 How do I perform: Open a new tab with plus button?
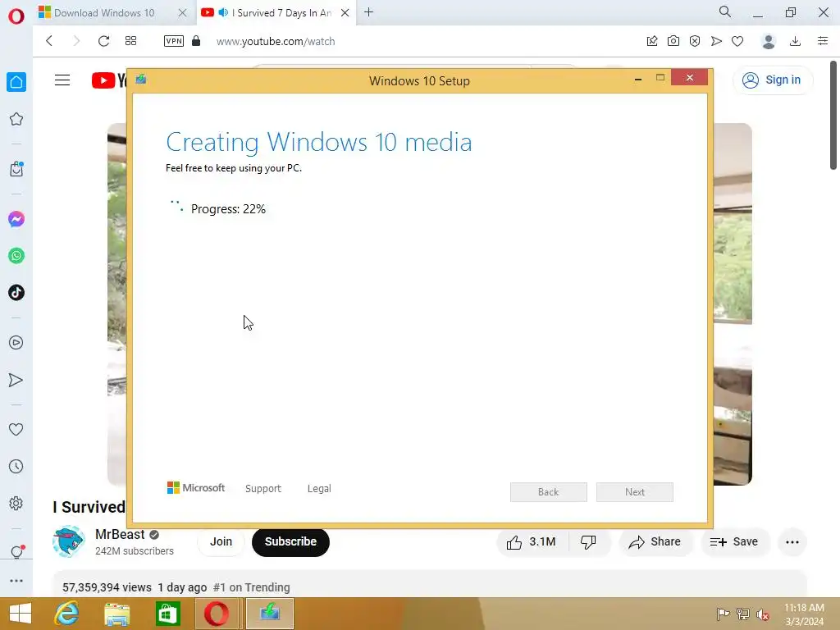click(x=368, y=12)
